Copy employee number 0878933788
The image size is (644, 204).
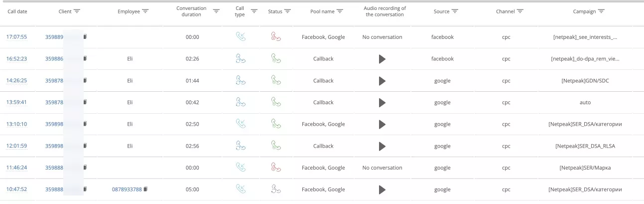click(146, 190)
